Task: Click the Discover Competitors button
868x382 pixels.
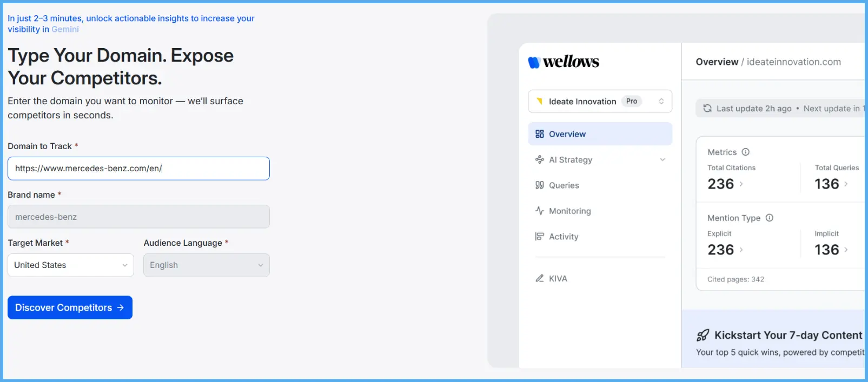Action: tap(70, 307)
